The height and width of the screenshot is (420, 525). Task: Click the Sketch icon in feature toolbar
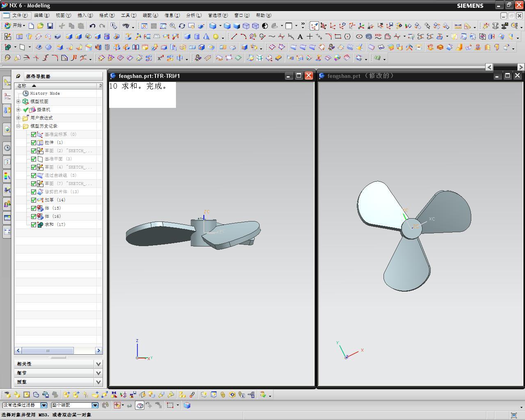pyautogui.click(x=7, y=37)
